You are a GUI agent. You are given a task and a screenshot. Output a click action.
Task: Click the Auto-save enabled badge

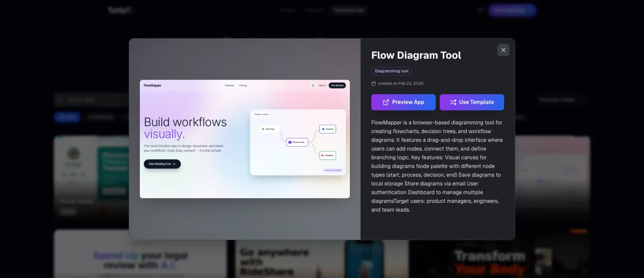click(x=333, y=170)
